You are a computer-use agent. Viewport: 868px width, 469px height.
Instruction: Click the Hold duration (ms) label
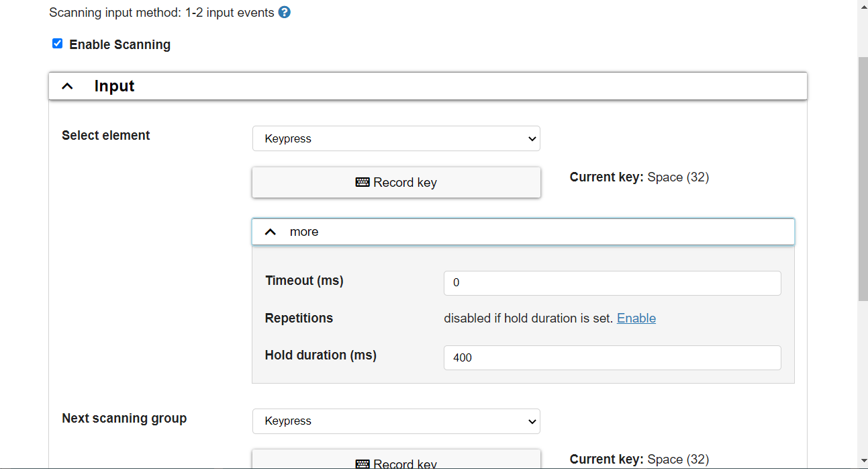tap(321, 355)
